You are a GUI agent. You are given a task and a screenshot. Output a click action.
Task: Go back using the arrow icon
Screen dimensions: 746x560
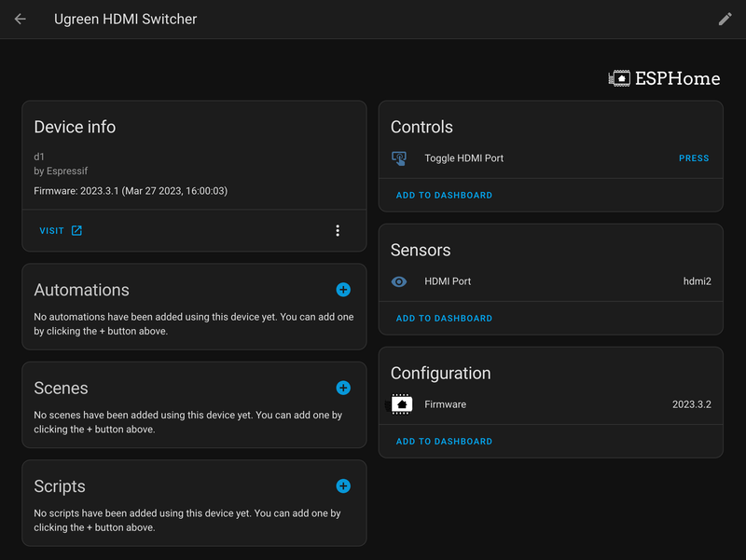click(20, 19)
